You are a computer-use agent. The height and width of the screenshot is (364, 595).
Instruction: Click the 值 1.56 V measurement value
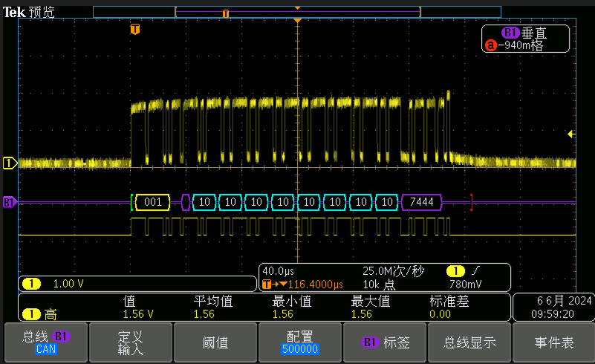pyautogui.click(x=138, y=314)
